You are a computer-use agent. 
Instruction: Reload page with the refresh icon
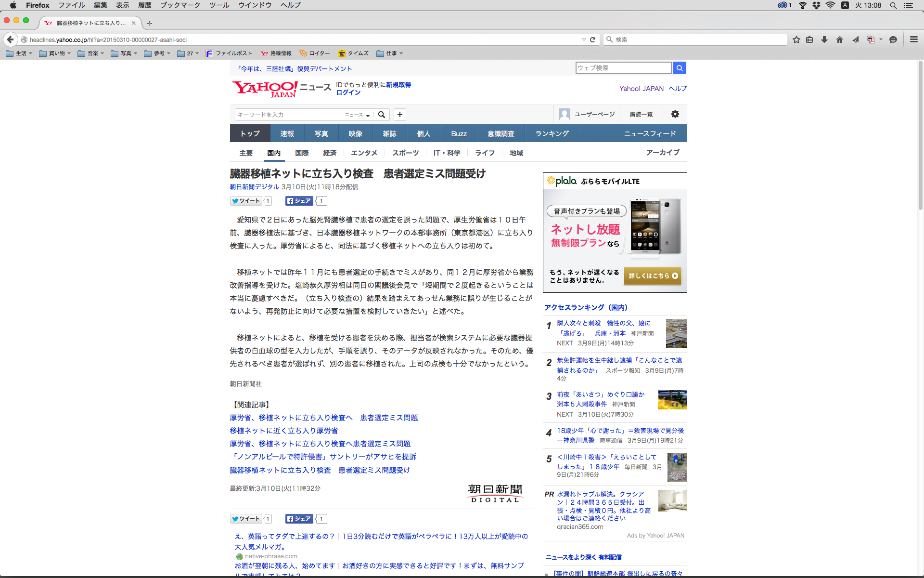(593, 39)
